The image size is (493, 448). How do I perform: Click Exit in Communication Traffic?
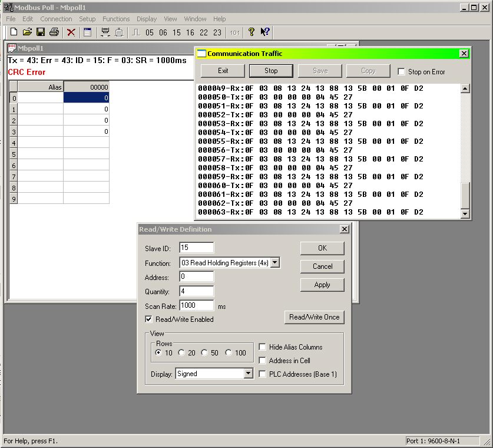point(223,71)
